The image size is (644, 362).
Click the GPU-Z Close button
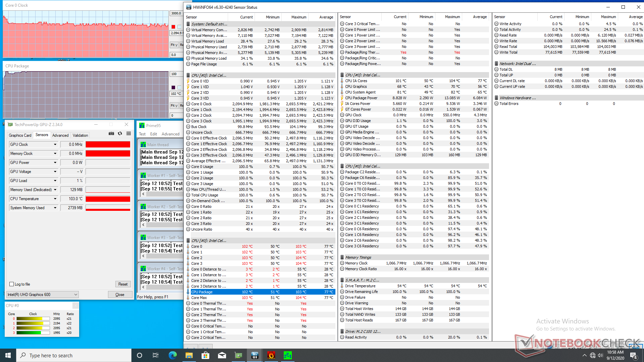tap(120, 295)
